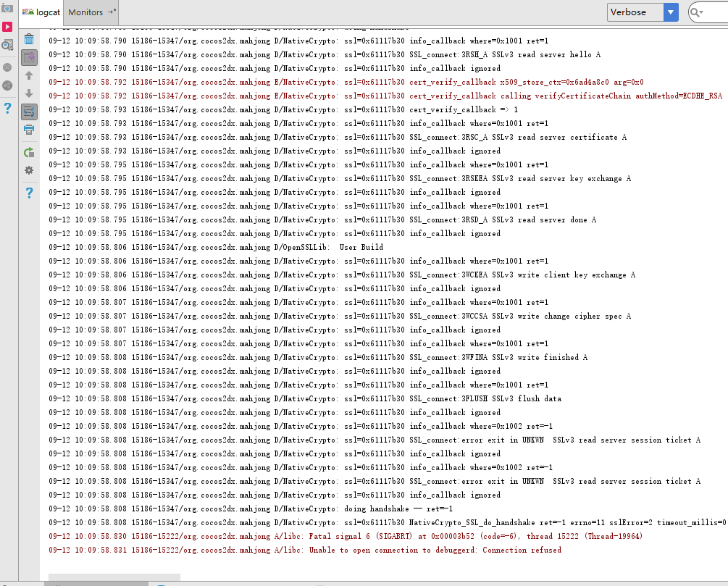Click the 'write change cipher spec A' line
The image size is (728, 586).
click(x=340, y=317)
